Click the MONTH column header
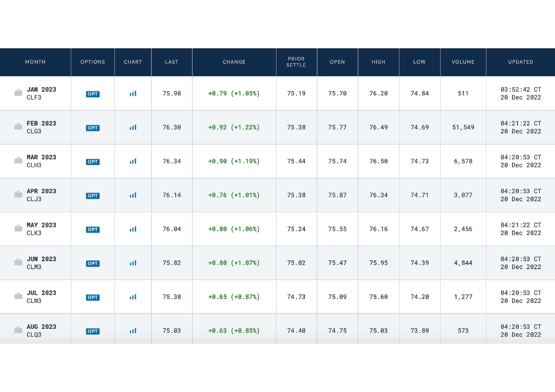 (x=35, y=62)
